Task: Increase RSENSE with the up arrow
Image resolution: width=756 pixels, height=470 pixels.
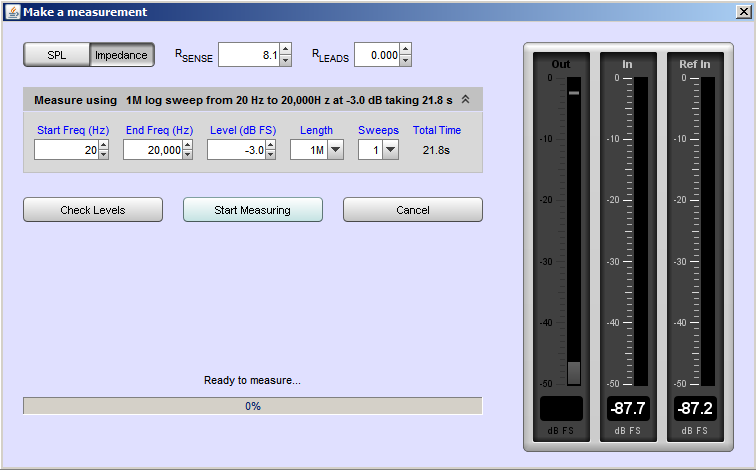Action: point(285,49)
